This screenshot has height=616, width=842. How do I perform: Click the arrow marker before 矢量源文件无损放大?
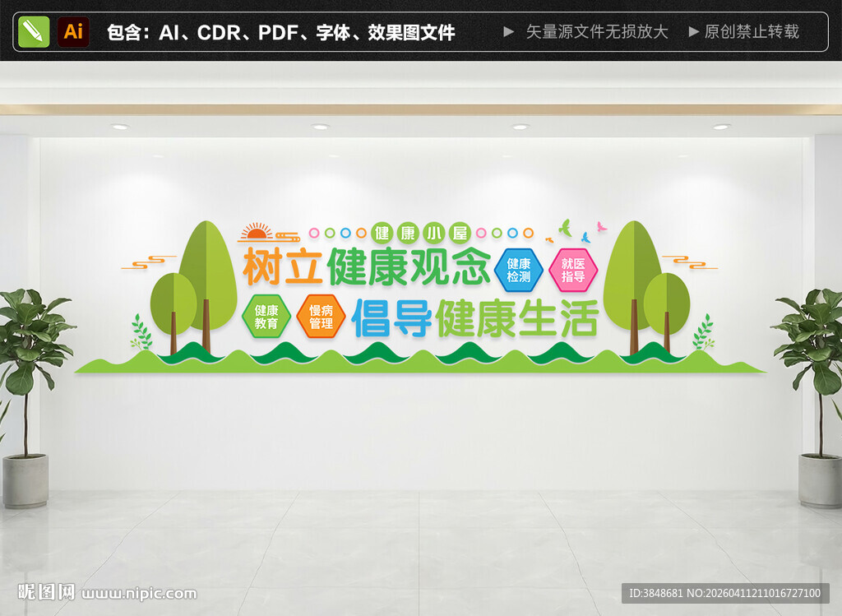click(510, 32)
